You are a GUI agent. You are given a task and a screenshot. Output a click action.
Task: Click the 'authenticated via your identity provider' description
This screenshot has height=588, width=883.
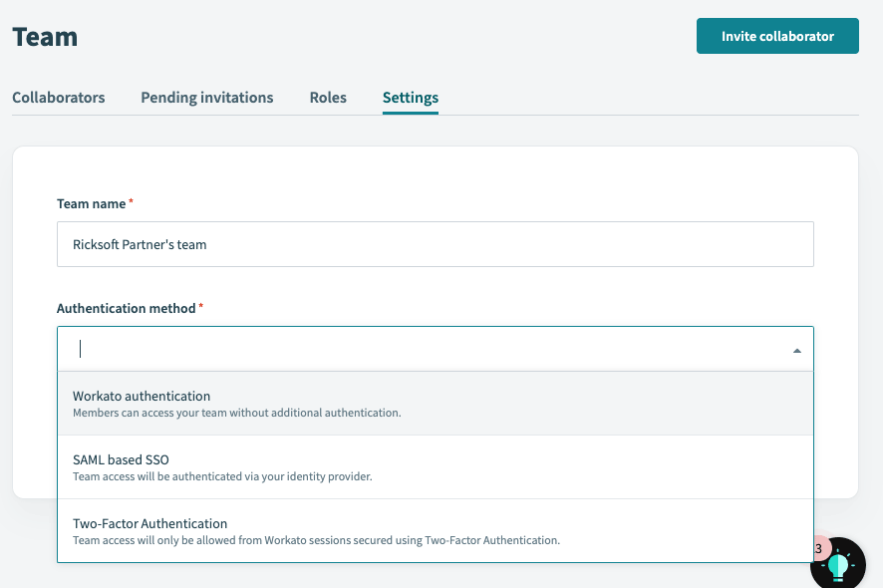click(x=222, y=476)
